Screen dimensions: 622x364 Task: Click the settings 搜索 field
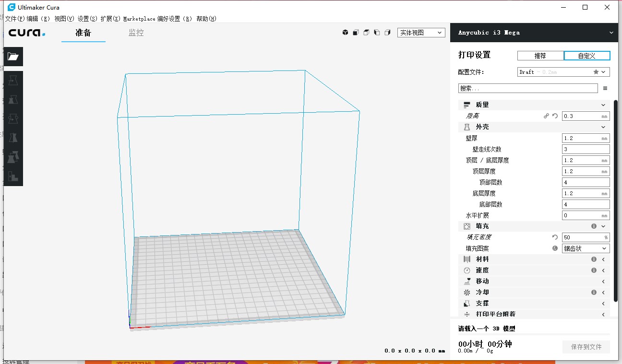pyautogui.click(x=528, y=88)
